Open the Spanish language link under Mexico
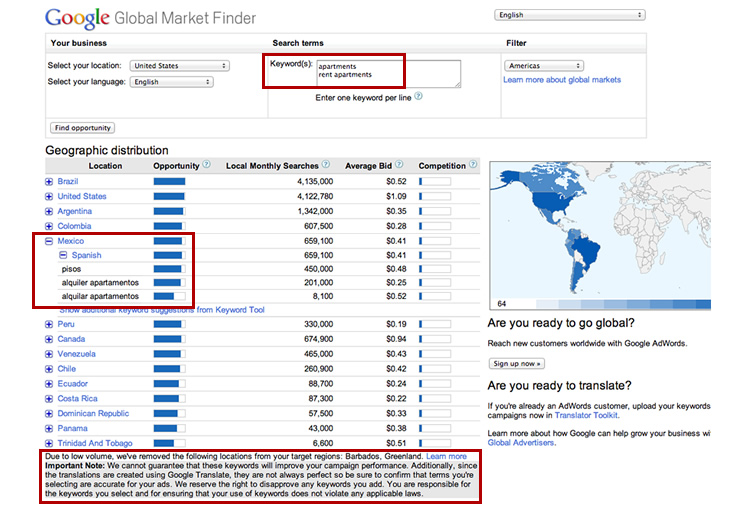The width and height of the screenshot is (730, 506). [86, 255]
